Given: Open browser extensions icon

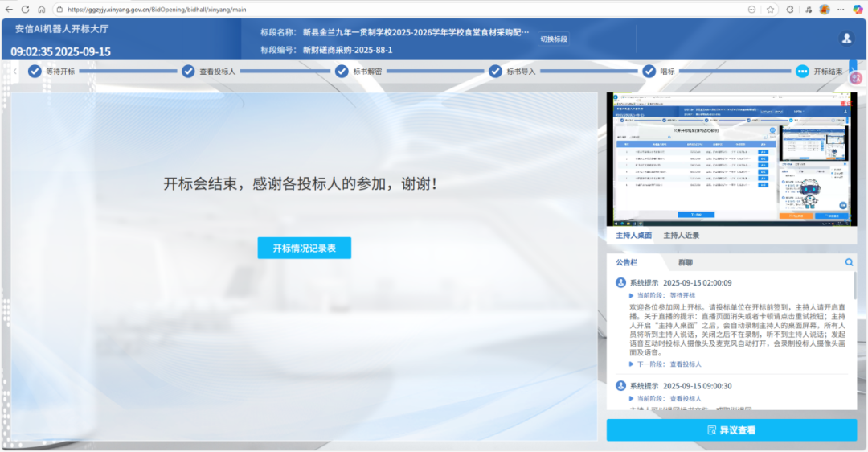Looking at the screenshot, I should (790, 10).
